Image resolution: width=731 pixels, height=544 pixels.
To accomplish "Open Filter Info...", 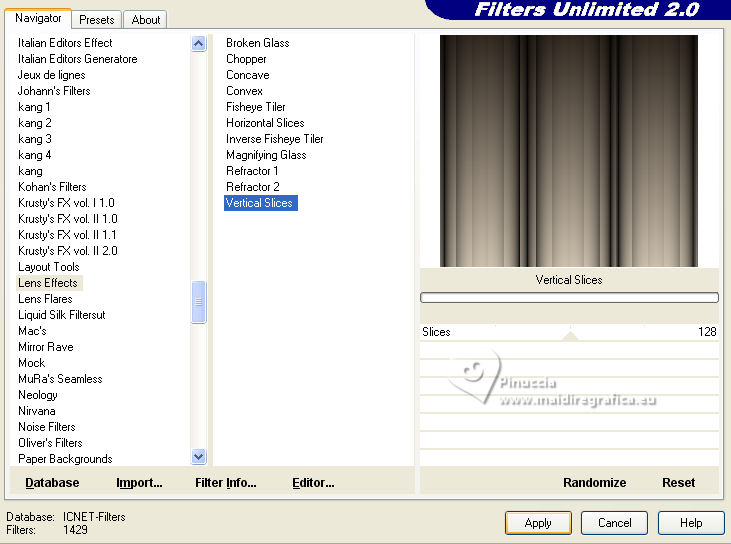I will coord(226,482).
